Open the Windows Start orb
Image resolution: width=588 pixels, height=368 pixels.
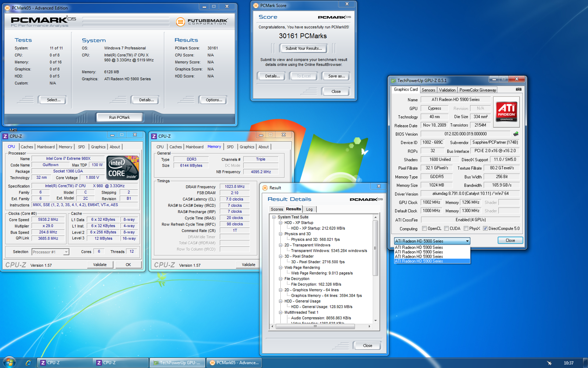[9, 362]
